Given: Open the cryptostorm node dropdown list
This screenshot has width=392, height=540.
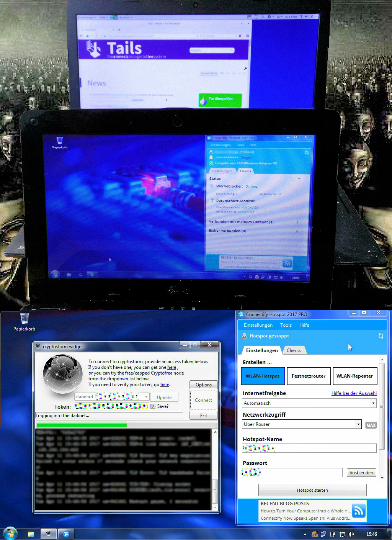Looking at the screenshot, I should click(146, 397).
